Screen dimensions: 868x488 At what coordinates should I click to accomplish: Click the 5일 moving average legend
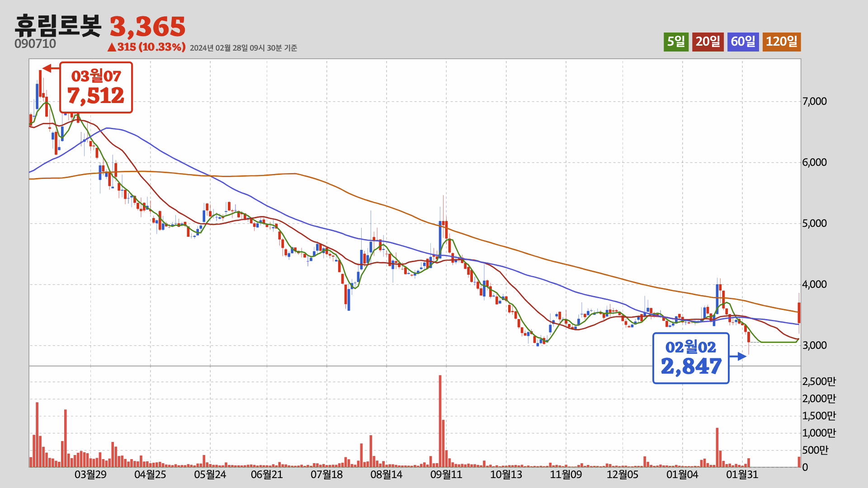pyautogui.click(x=676, y=42)
